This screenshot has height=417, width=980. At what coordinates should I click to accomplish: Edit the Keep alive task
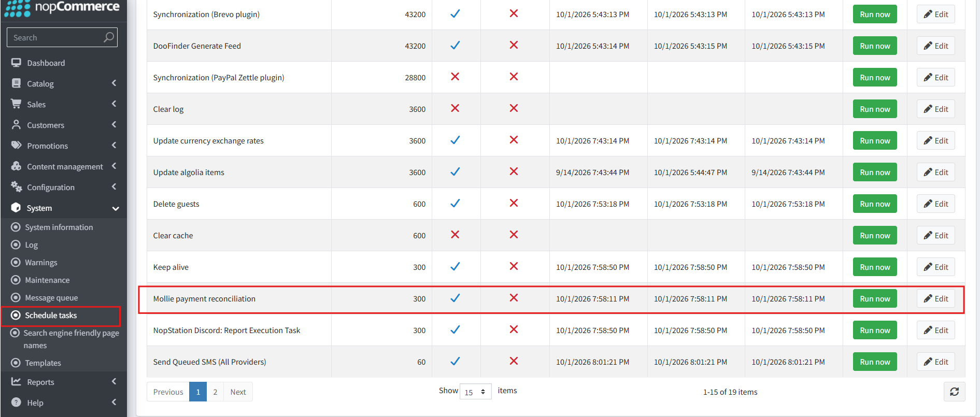pos(935,267)
